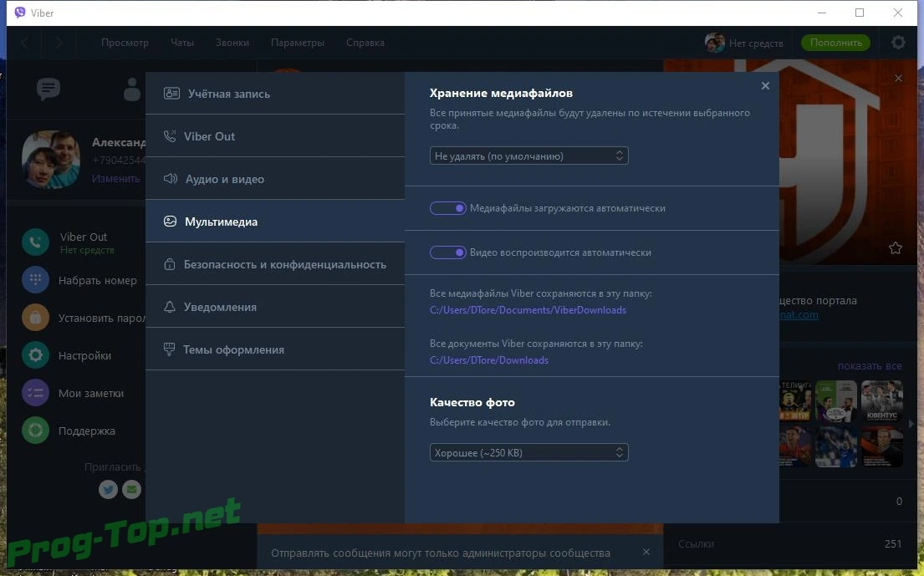Click the Нет средств balance text
924x576 pixels.
tap(756, 43)
